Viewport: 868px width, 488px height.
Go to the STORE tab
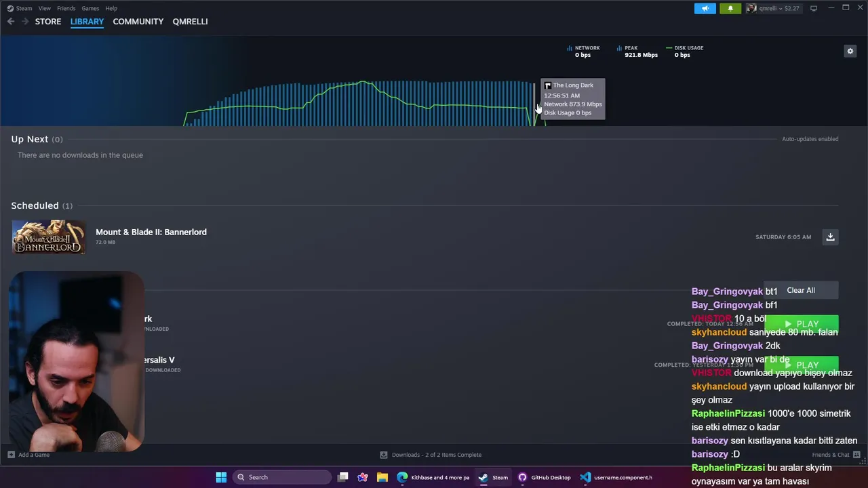[48, 22]
